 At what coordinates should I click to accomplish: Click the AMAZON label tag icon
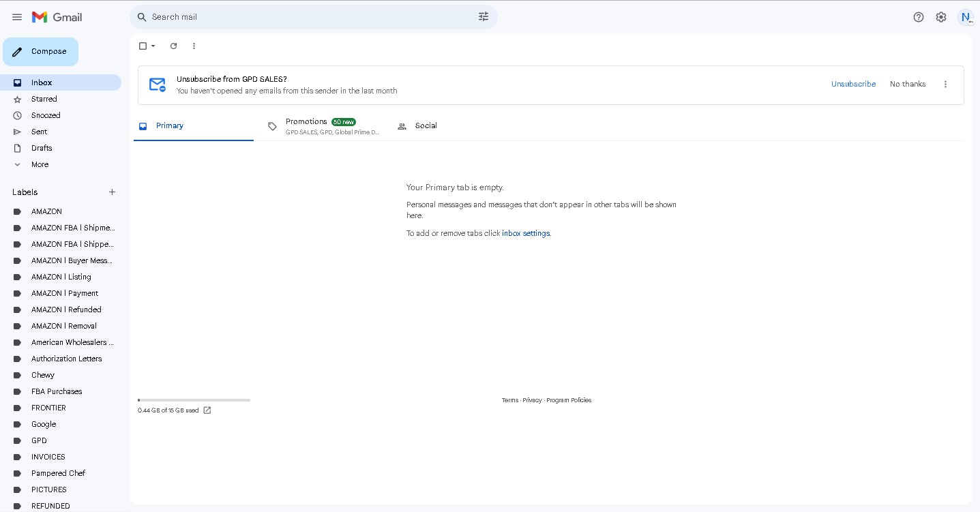pyautogui.click(x=18, y=211)
